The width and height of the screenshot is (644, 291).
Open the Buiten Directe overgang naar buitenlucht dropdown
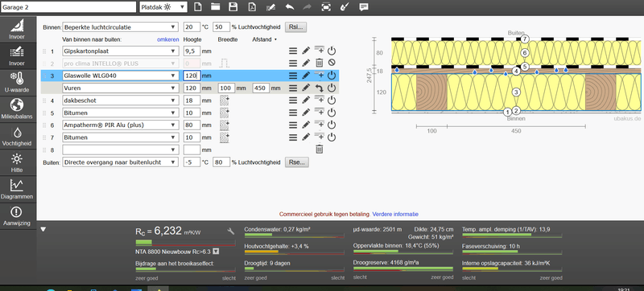(x=120, y=162)
